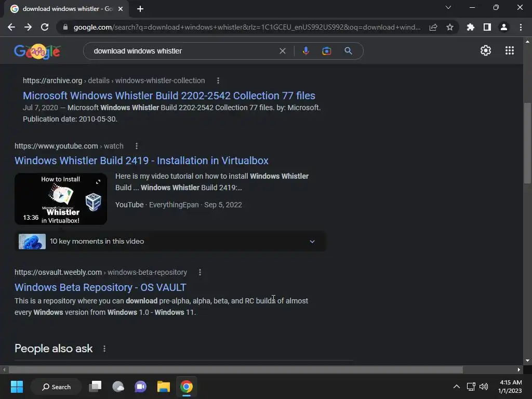The height and width of the screenshot is (399, 532).
Task: Open volume speaker tray icon
Action: coord(484,387)
